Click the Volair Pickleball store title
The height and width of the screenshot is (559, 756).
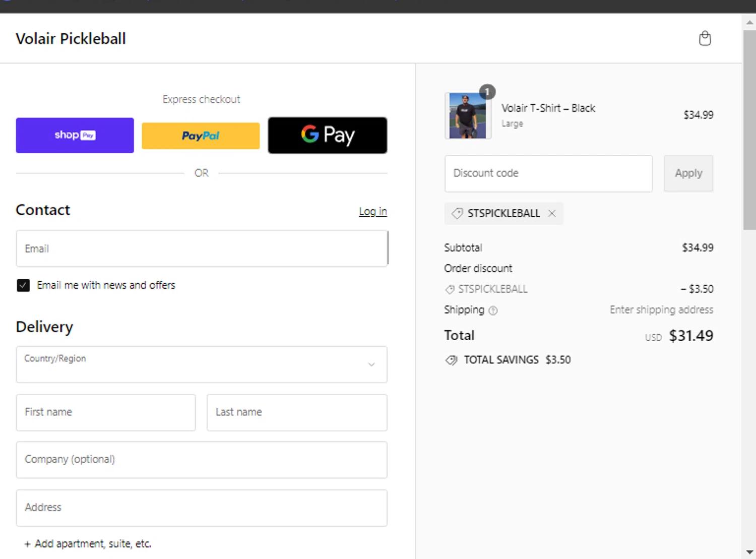(x=71, y=39)
